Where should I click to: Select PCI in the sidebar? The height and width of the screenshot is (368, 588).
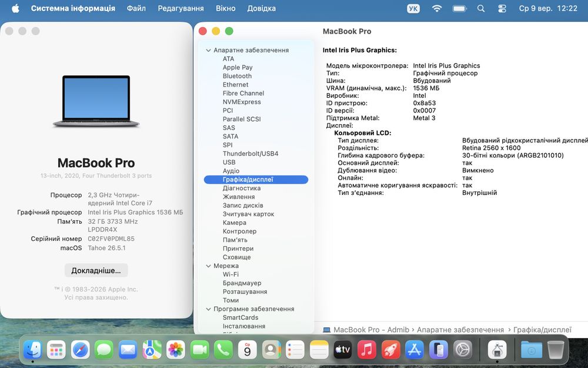(x=228, y=111)
